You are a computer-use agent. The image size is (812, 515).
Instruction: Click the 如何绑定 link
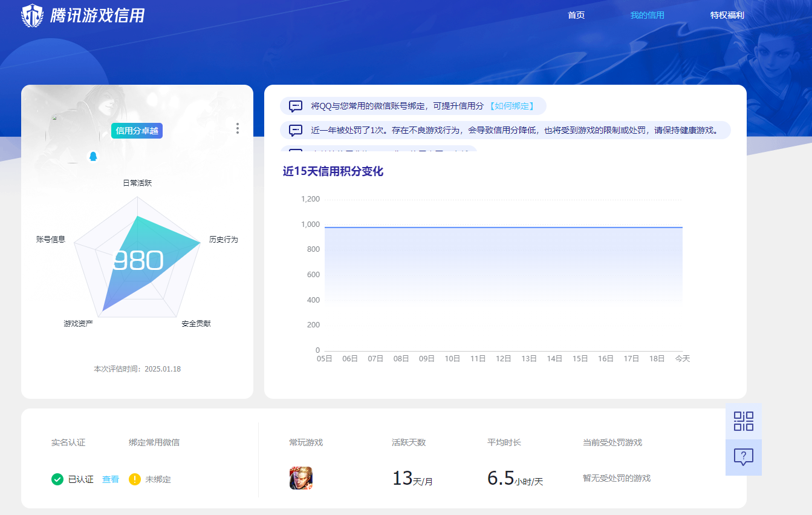coord(512,106)
